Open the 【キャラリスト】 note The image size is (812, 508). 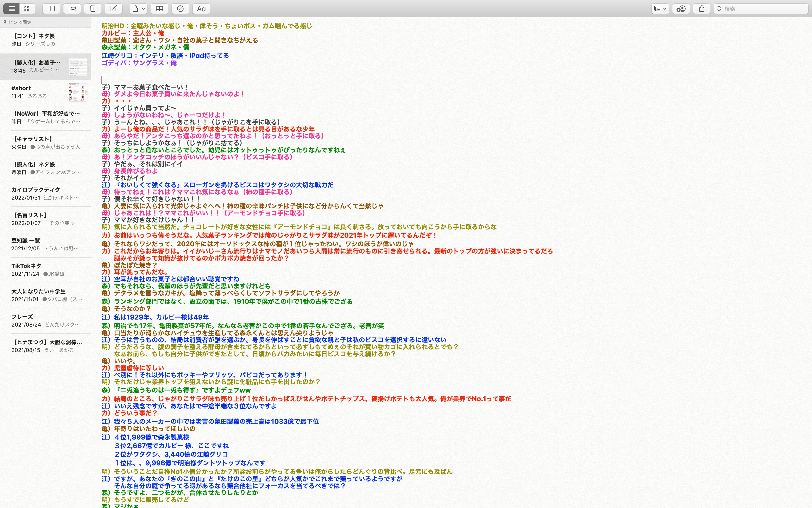pos(45,143)
